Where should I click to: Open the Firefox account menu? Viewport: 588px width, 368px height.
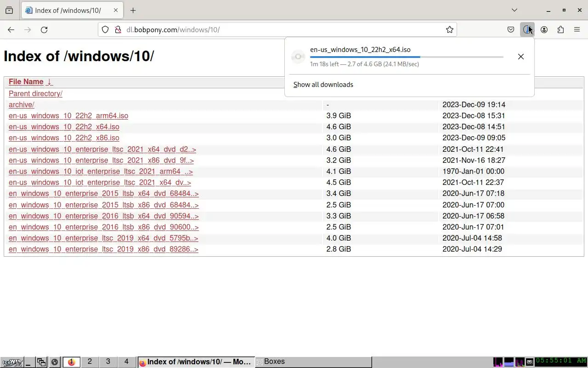pyautogui.click(x=544, y=29)
